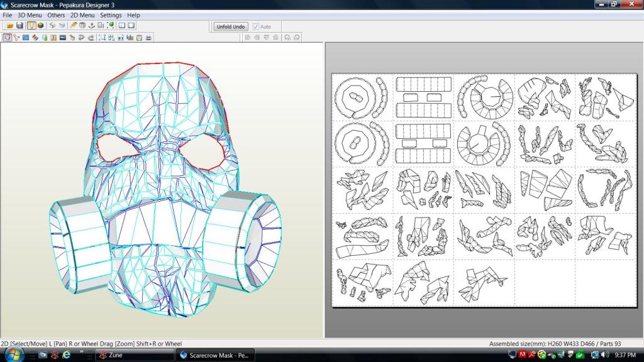Click the red and blue striped icon
Image resolution: width=644 pixels, height=362 pixels.
pos(35,38)
